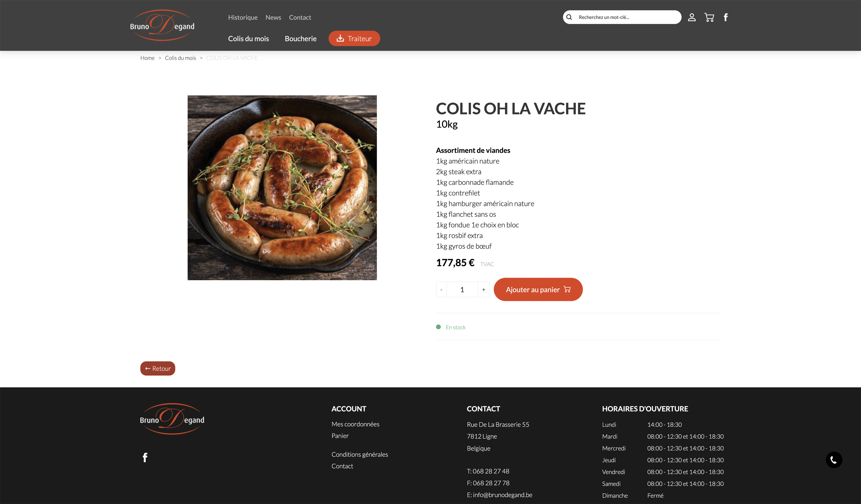The width and height of the screenshot is (861, 504).
Task: Click the Facebook icon in the header
Action: 725,17
